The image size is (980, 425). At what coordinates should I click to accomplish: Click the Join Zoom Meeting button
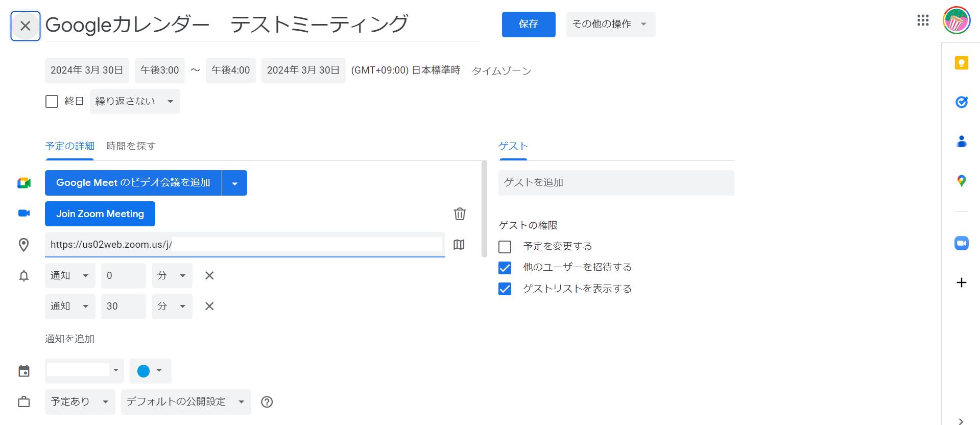100,214
